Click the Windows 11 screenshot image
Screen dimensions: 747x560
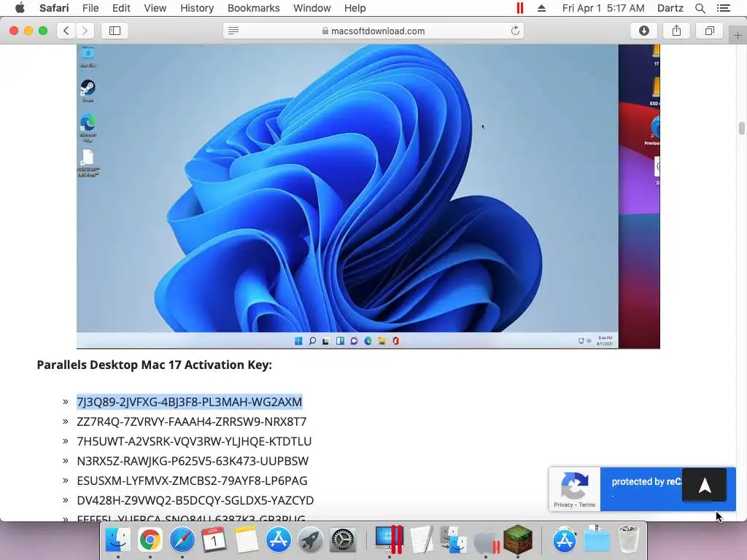point(368,196)
